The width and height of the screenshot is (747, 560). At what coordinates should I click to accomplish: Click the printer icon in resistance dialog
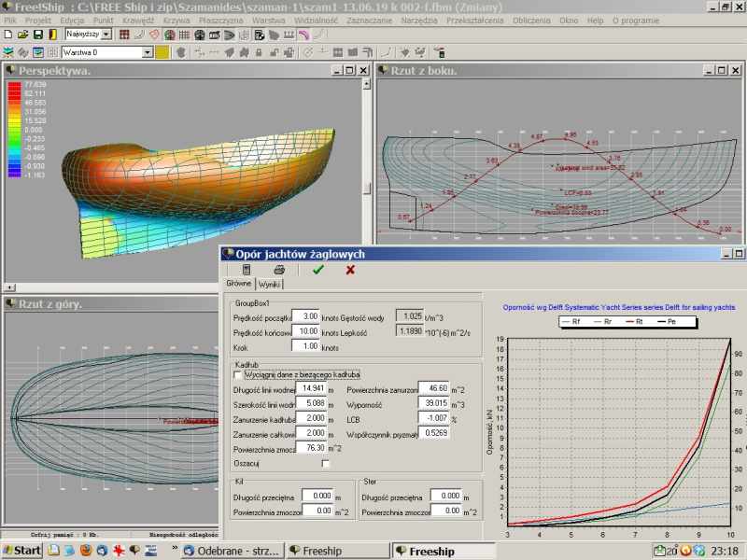click(279, 270)
